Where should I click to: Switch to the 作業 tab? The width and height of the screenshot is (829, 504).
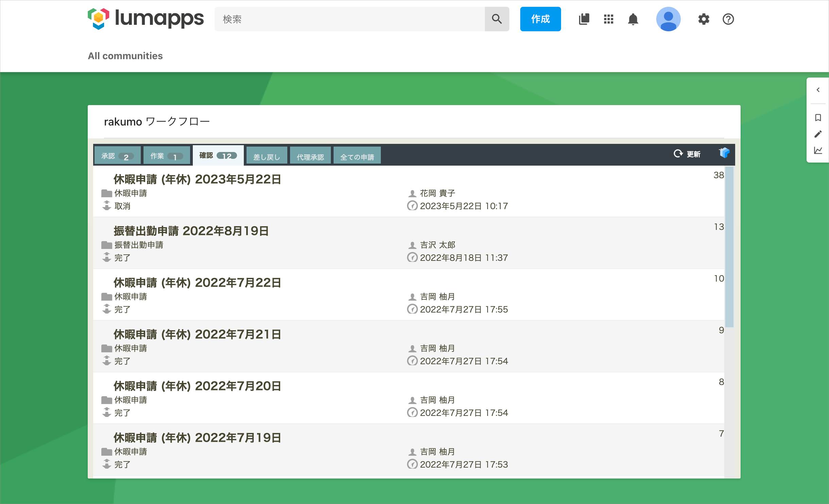pos(167,156)
